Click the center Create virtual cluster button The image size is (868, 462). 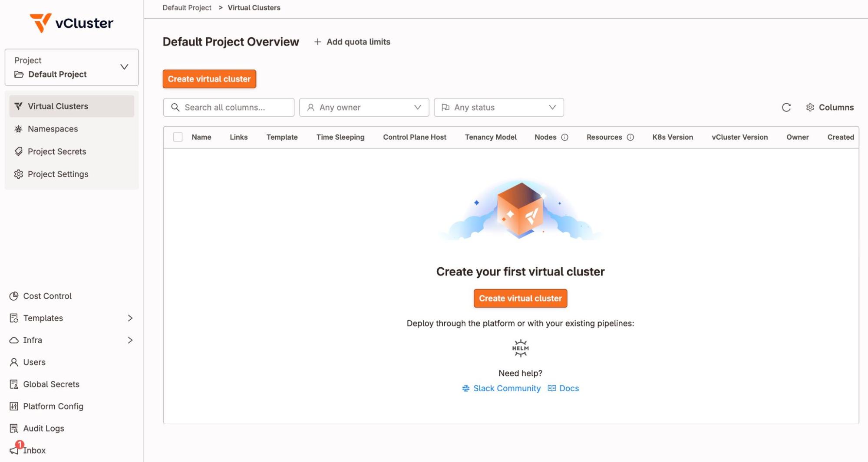click(520, 298)
